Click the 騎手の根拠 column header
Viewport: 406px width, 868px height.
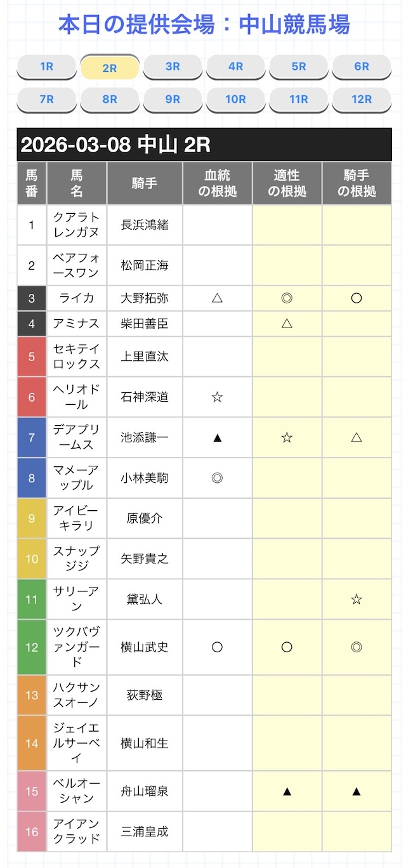(357, 183)
